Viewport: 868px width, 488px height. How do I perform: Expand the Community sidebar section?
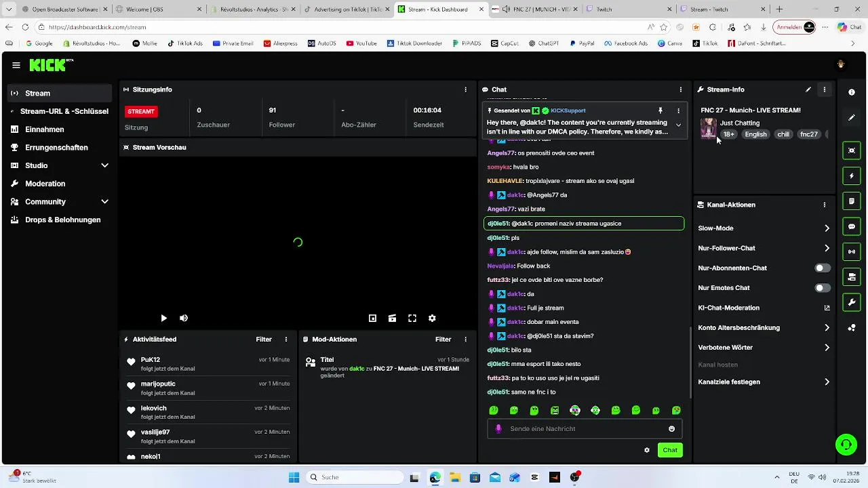pos(104,202)
